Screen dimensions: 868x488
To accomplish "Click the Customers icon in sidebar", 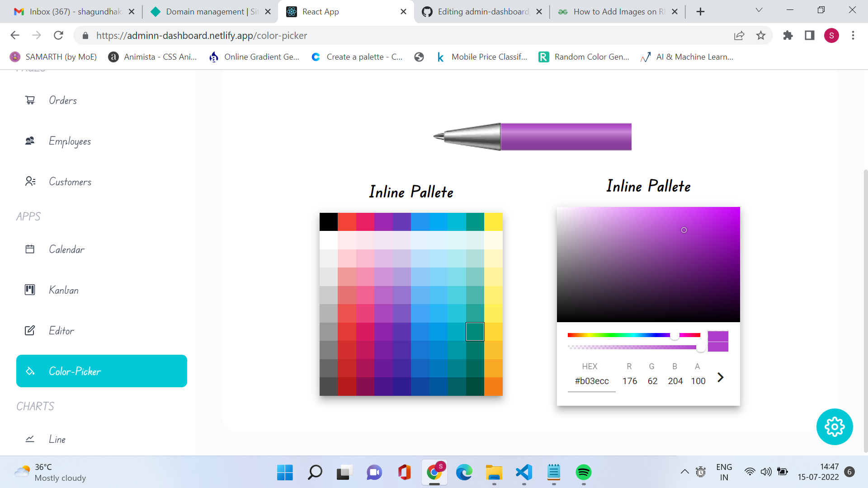I will point(30,182).
